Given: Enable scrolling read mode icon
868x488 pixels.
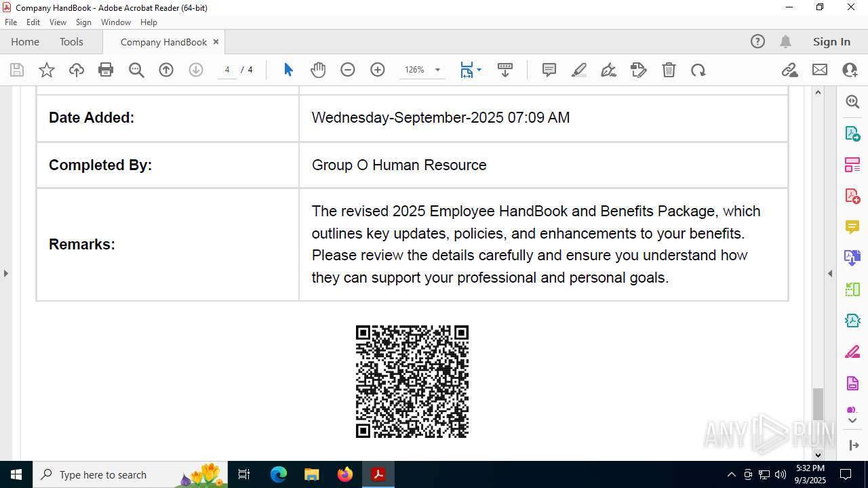Looking at the screenshot, I should [505, 70].
